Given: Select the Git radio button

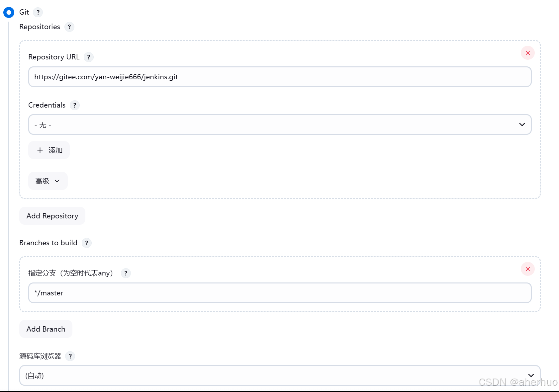Looking at the screenshot, I should (x=9, y=12).
